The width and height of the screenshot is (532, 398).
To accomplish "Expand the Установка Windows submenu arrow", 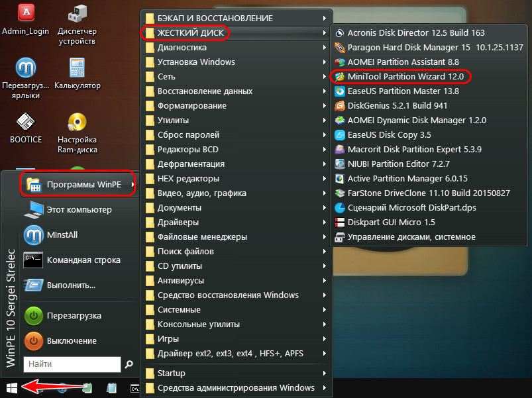I will coord(325,62).
